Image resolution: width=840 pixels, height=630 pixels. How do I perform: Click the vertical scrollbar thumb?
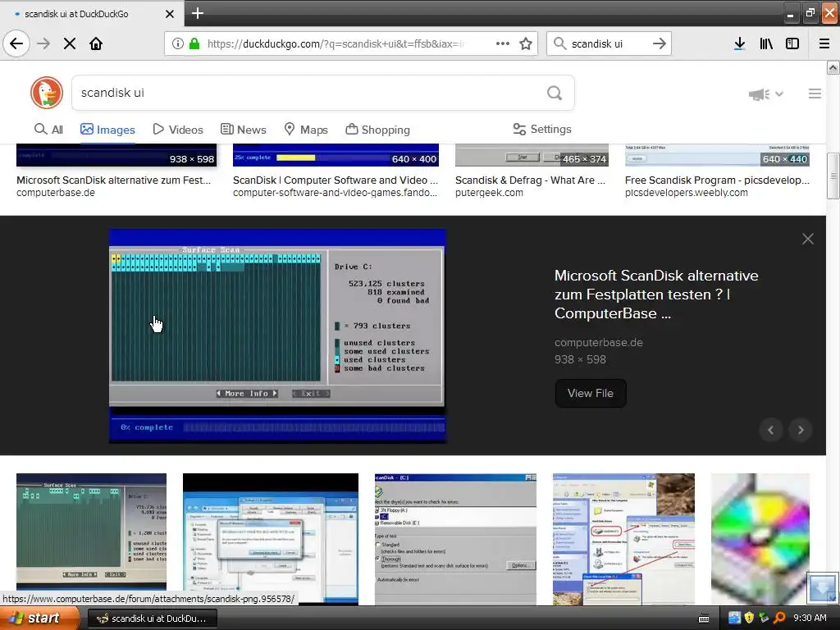click(x=833, y=176)
